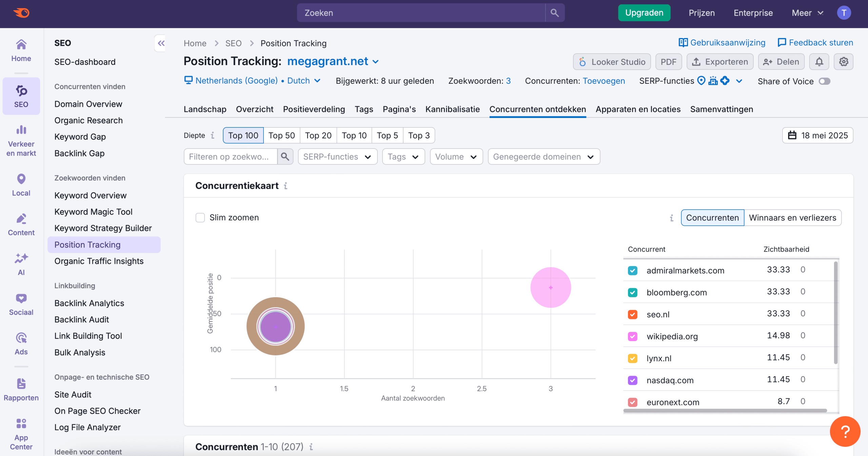Click the Semrush logo icon

point(21,13)
